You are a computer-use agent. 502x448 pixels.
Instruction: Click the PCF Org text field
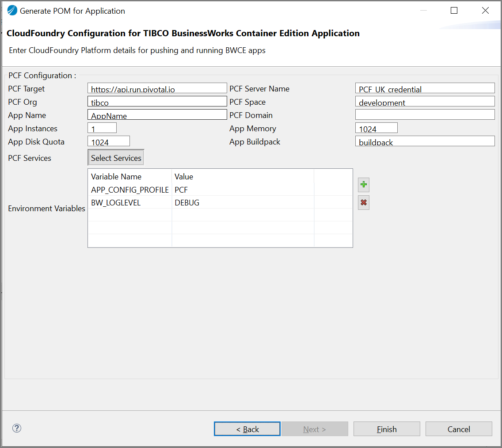coord(157,102)
